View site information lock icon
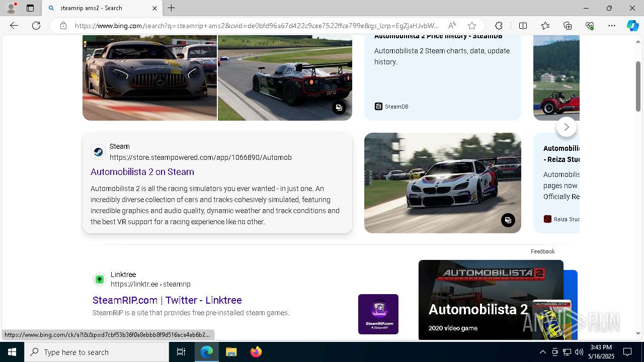The image size is (644, 362). pyautogui.click(x=63, y=26)
